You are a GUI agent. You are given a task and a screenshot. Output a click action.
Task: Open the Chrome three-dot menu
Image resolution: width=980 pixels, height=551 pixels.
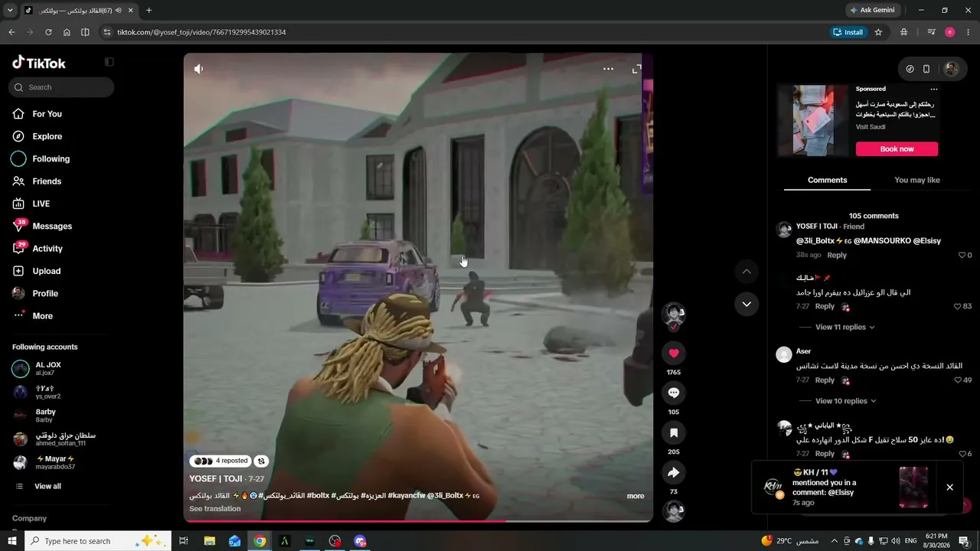[969, 32]
